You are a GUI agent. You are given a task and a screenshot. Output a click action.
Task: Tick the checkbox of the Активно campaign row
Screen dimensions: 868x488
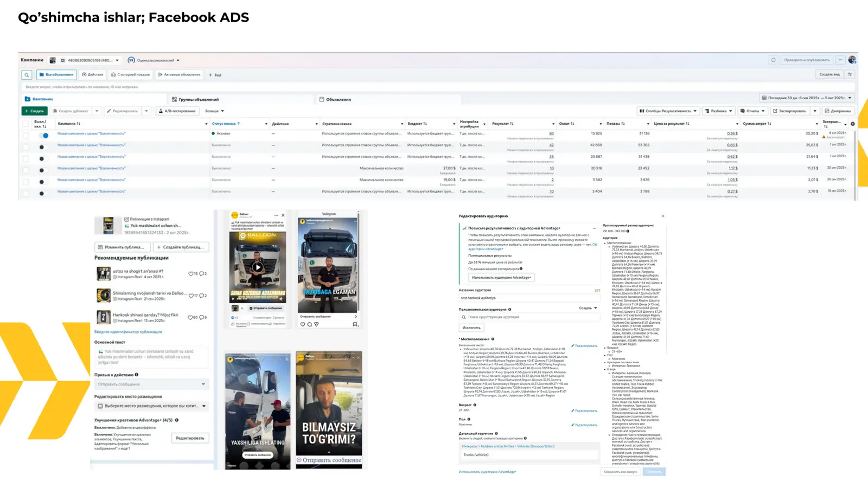[x=25, y=136]
